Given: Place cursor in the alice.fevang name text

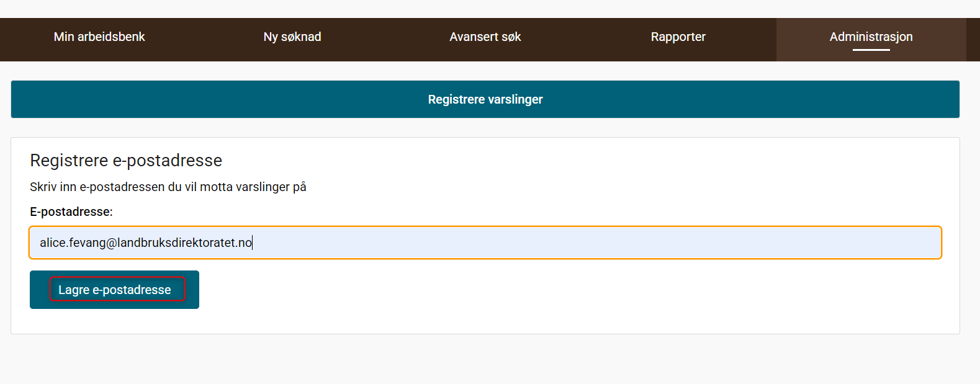Looking at the screenshot, I should coord(73,243).
